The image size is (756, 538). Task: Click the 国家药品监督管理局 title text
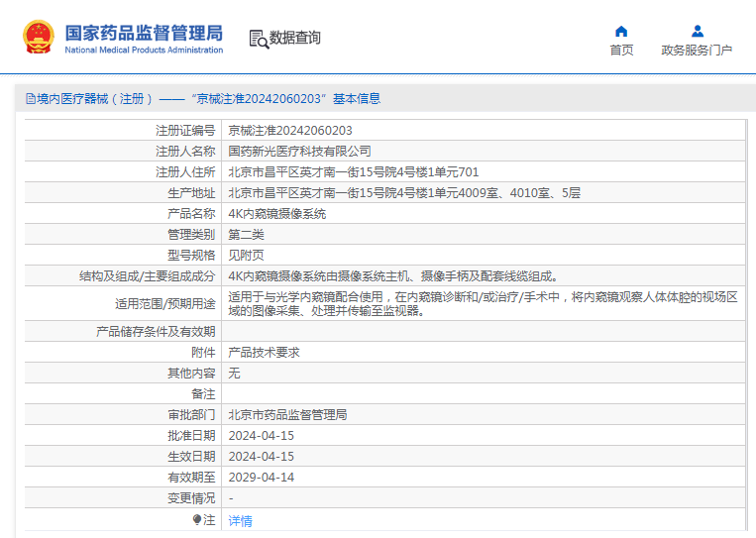[144, 34]
